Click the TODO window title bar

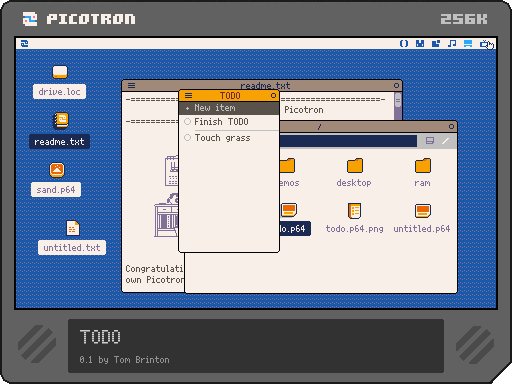coord(229,96)
